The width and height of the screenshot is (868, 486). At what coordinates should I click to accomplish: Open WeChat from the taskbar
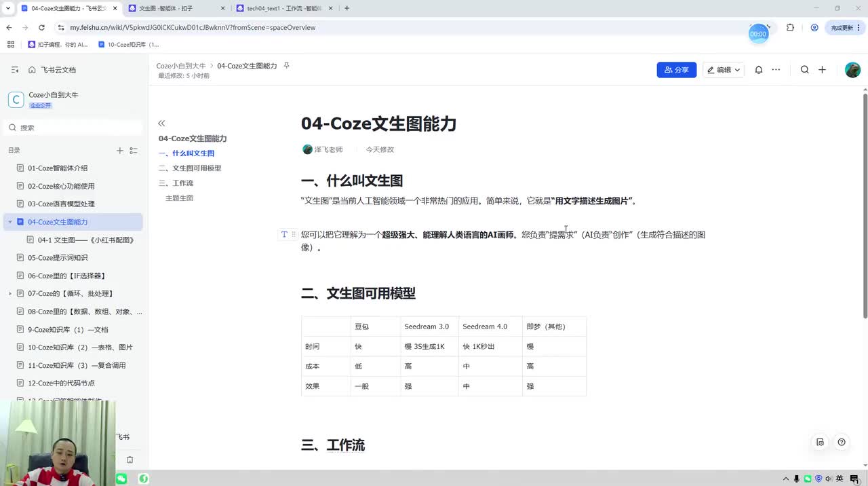click(121, 479)
